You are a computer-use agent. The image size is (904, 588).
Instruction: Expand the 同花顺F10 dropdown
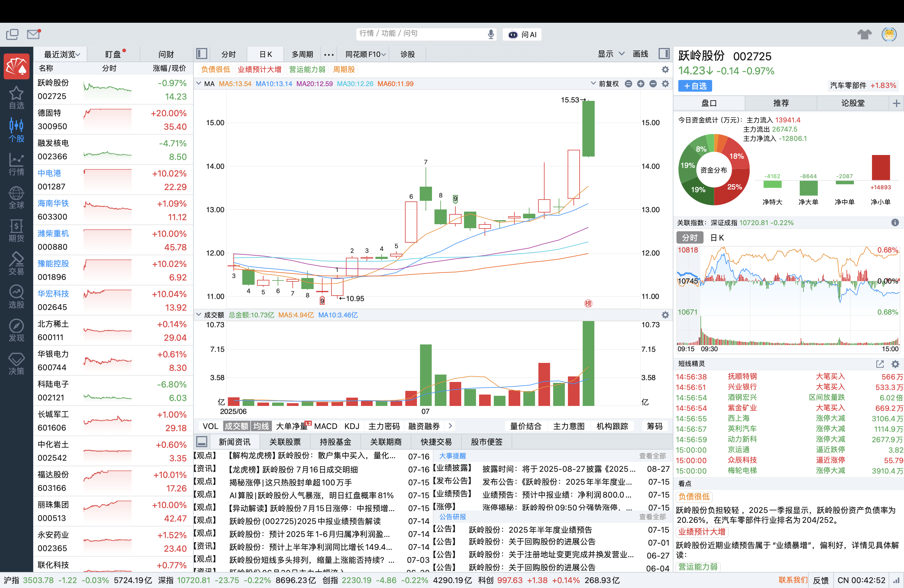(x=365, y=54)
